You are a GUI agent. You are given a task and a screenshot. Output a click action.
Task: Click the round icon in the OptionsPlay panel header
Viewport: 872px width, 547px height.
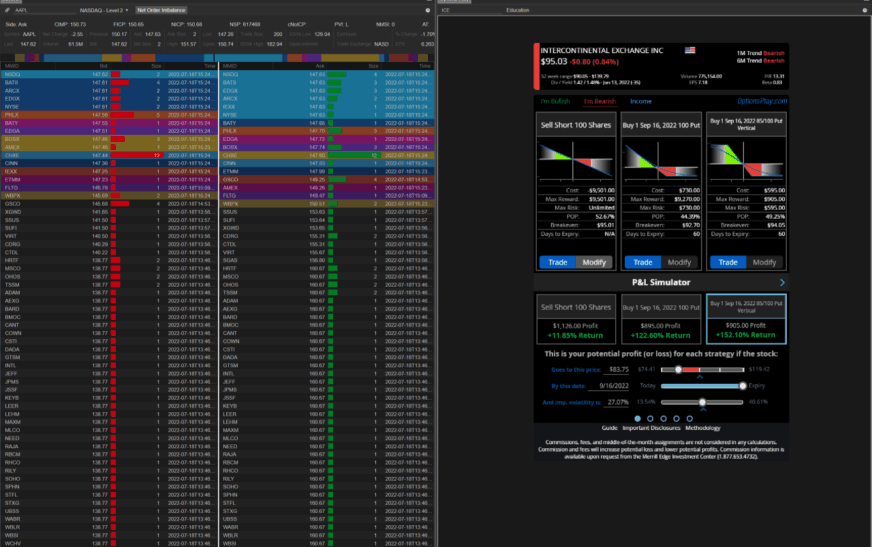point(865,10)
